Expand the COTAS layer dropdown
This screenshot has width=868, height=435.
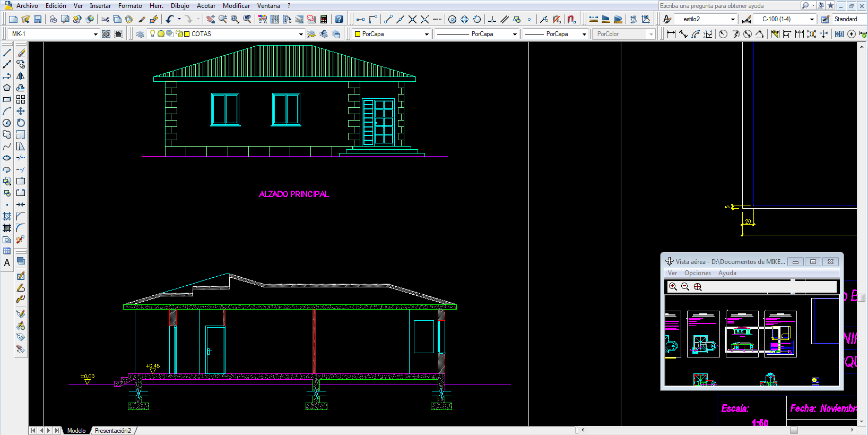pos(301,34)
